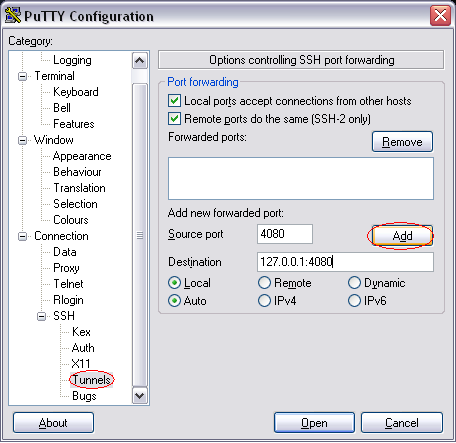
Task: Click the category list scroll down arrow
Action: pyautogui.click(x=140, y=396)
